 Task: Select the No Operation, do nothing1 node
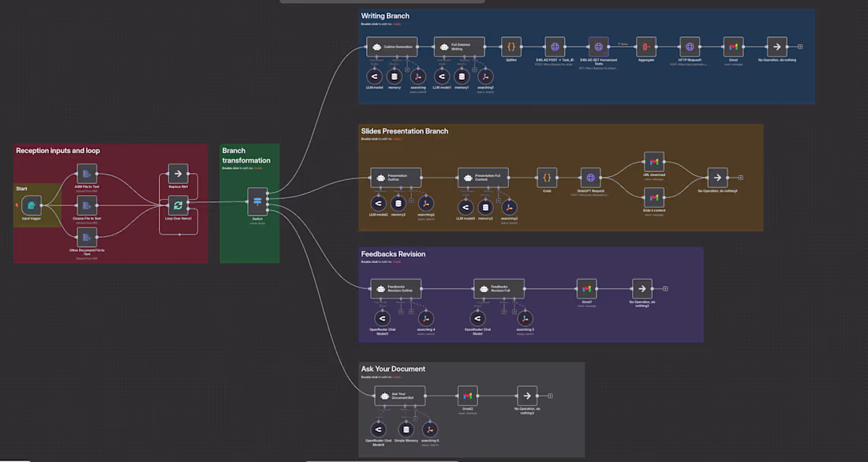click(717, 178)
